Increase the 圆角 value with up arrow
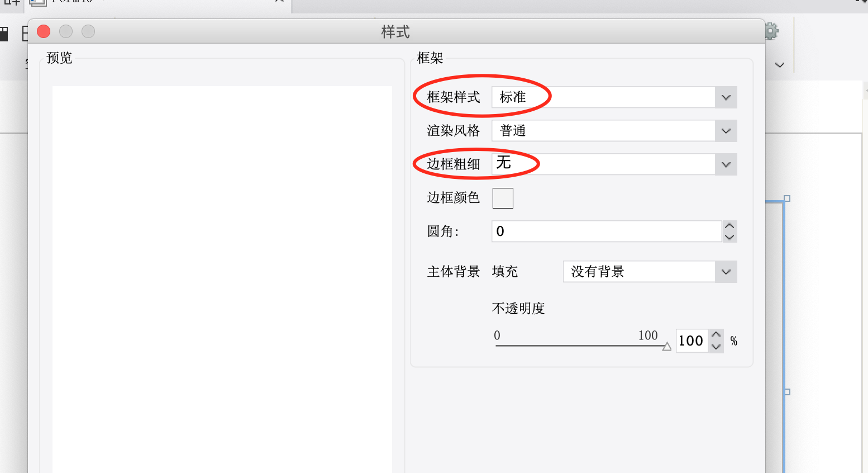This screenshot has width=868, height=473. click(729, 226)
